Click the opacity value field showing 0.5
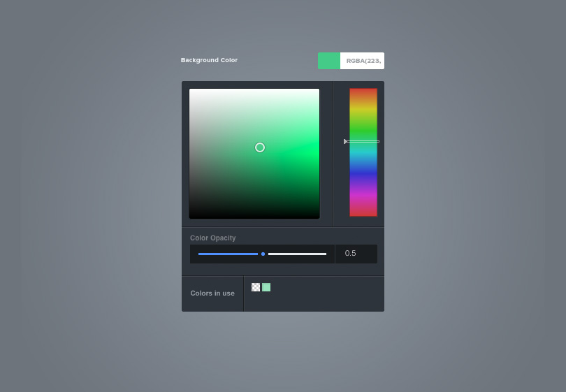This screenshot has width=566, height=392. tap(356, 254)
